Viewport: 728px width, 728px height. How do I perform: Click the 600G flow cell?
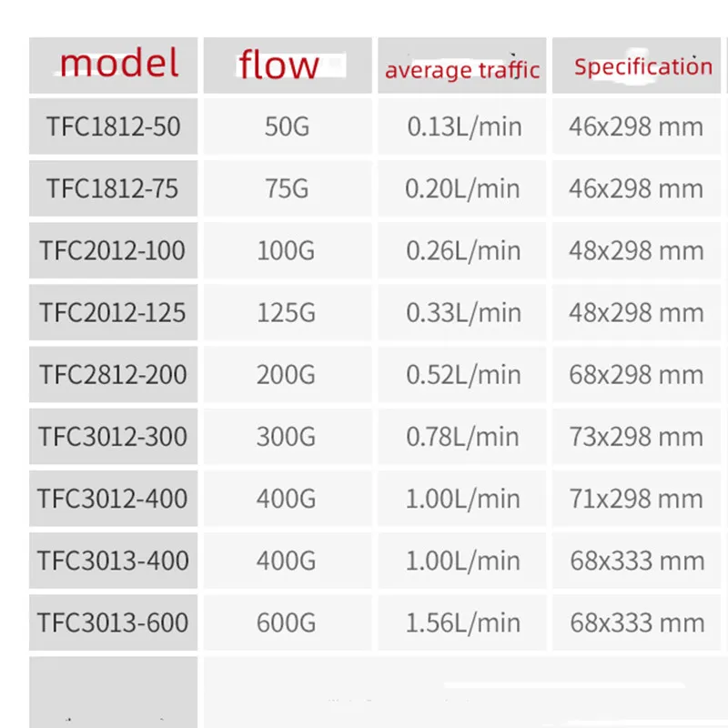pos(287,622)
